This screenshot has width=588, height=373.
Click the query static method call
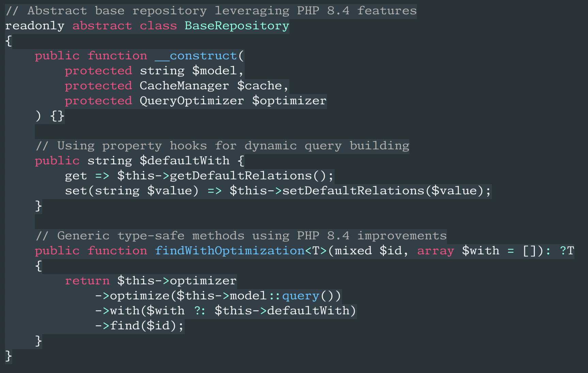click(x=300, y=296)
